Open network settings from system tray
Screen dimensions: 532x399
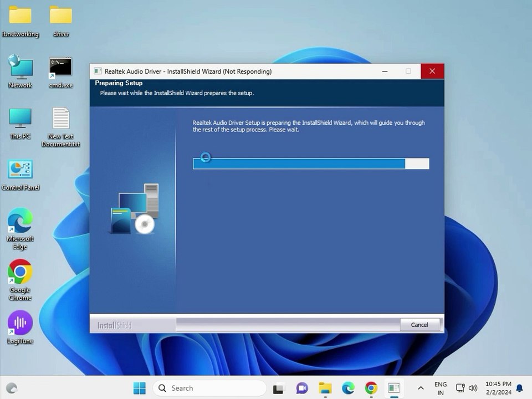pos(461,388)
